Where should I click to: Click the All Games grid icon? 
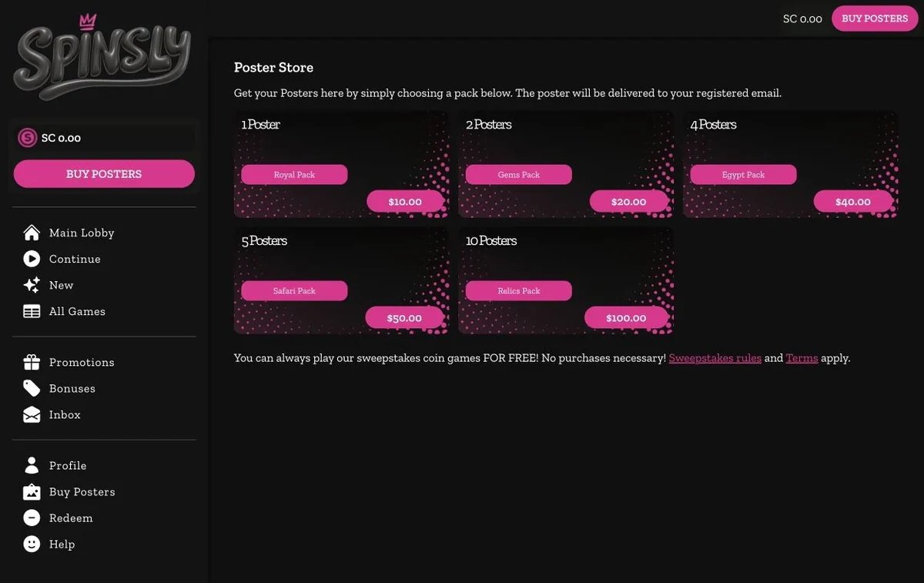(x=32, y=311)
